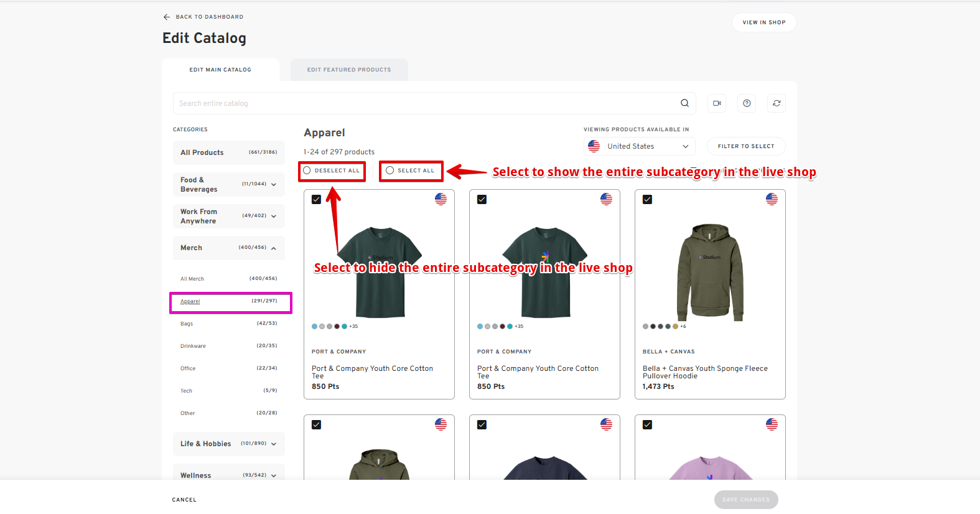Click the refresh catalog icon
The height and width of the screenshot is (514, 980).
pyautogui.click(x=777, y=103)
